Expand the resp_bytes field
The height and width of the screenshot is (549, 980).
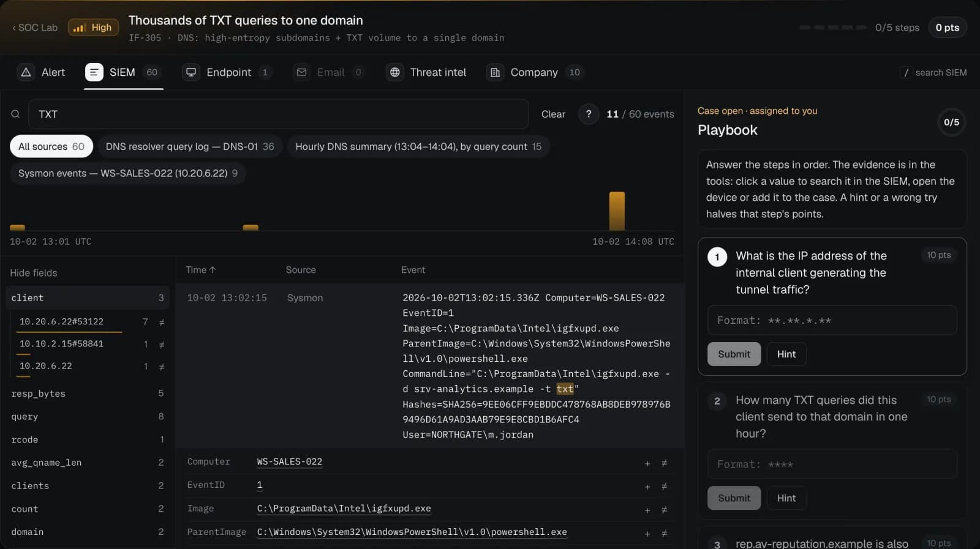tap(88, 394)
